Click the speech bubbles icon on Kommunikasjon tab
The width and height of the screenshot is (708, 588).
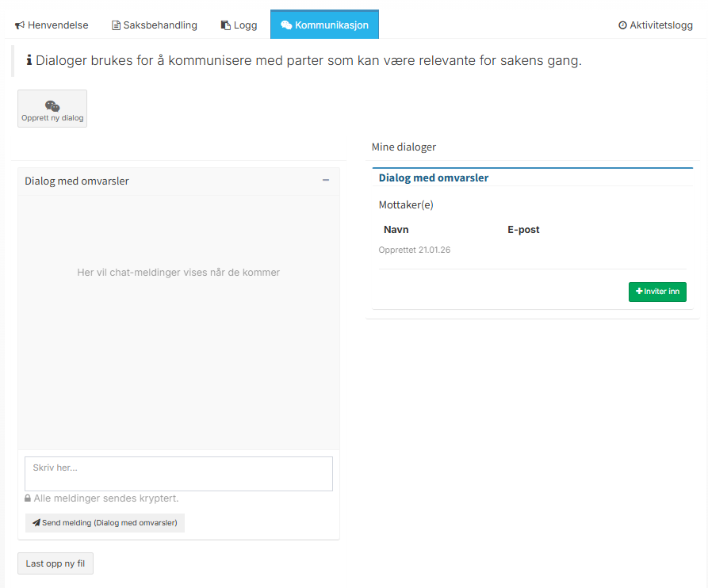click(286, 25)
